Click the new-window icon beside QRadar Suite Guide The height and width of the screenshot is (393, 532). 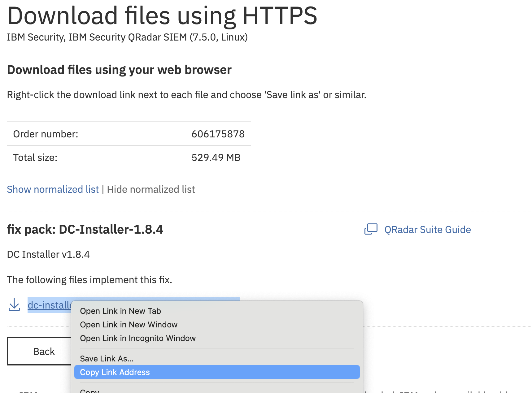click(x=371, y=229)
